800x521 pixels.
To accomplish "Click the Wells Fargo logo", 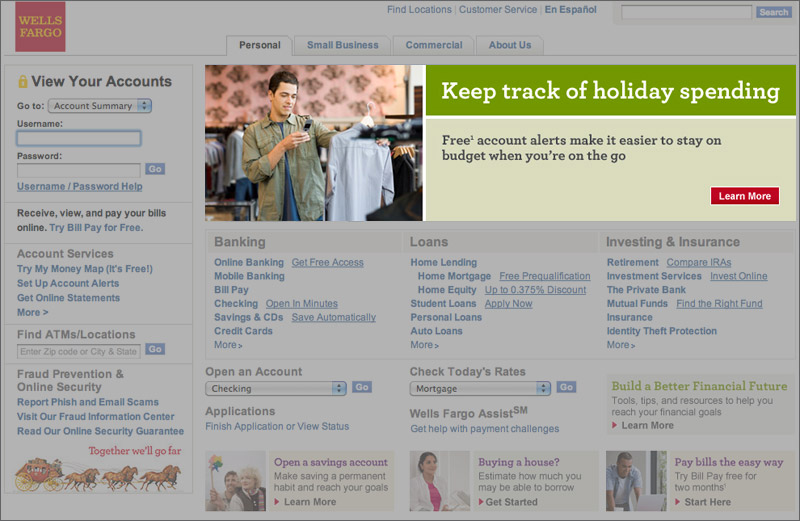I will [x=40, y=27].
